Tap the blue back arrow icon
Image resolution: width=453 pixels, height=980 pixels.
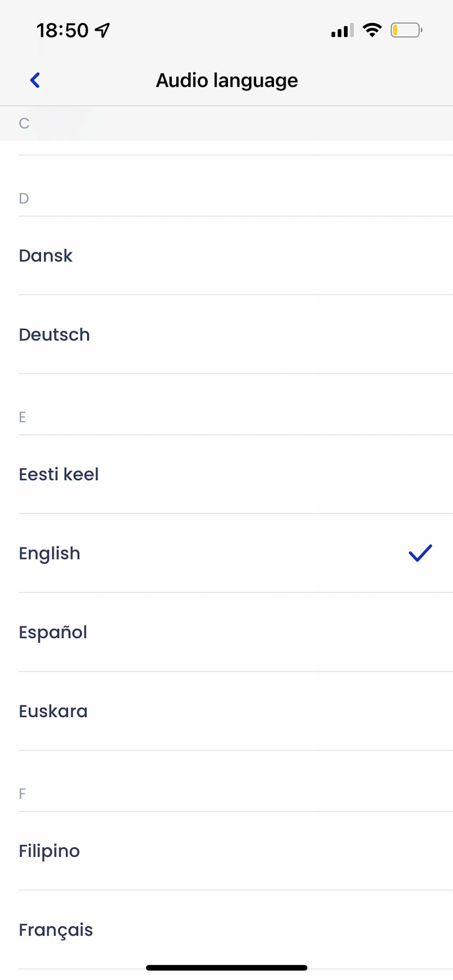(x=35, y=80)
